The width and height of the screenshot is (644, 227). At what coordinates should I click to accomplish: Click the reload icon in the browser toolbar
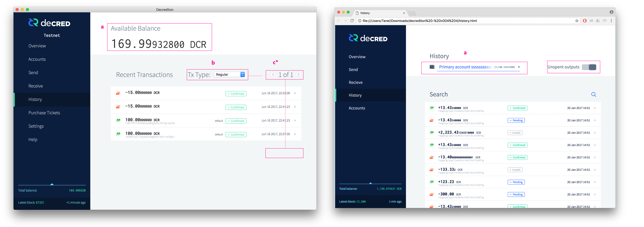(352, 21)
